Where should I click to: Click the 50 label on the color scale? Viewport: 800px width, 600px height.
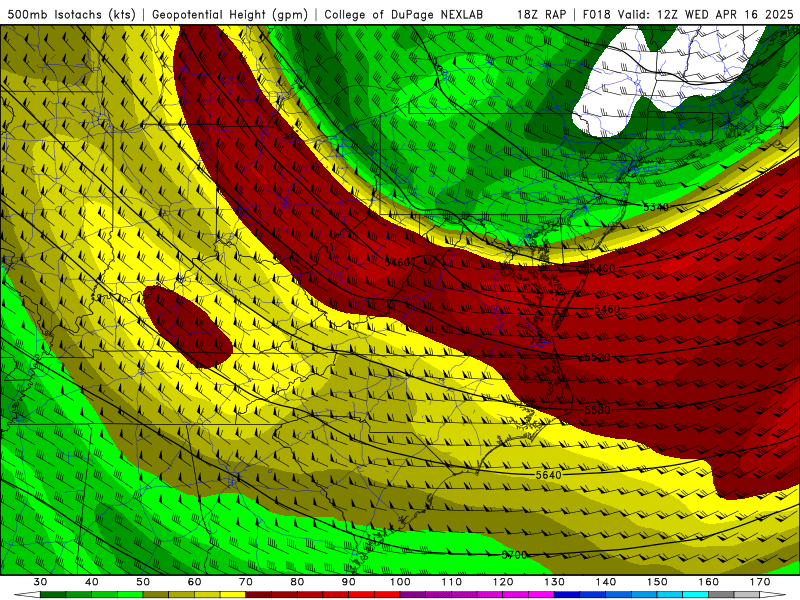(143, 582)
